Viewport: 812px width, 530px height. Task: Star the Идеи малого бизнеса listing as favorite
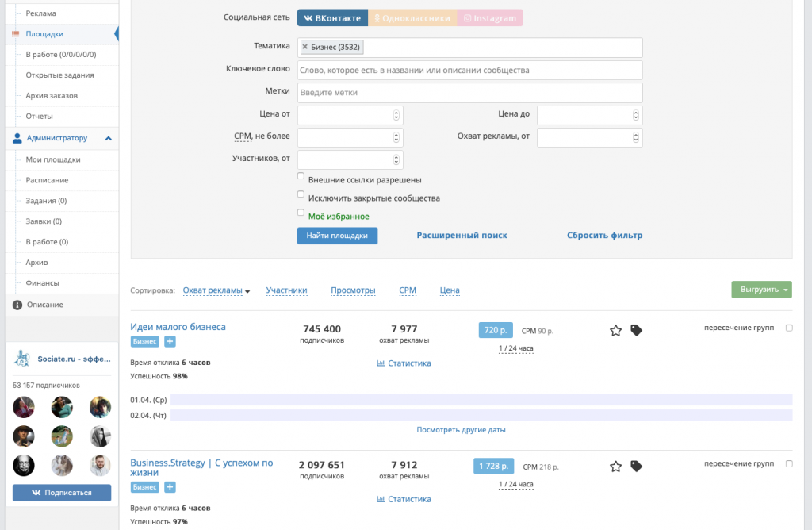[615, 331]
